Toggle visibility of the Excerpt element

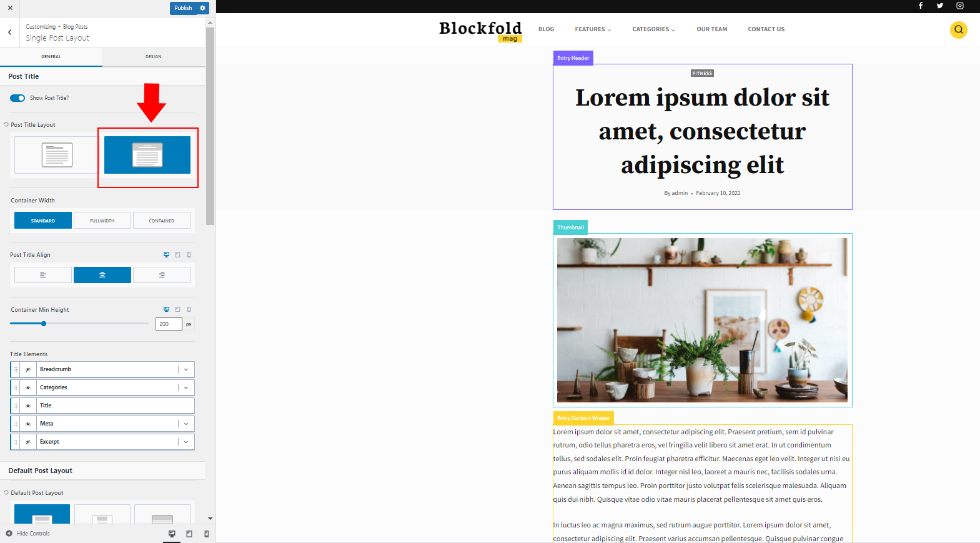(28, 442)
